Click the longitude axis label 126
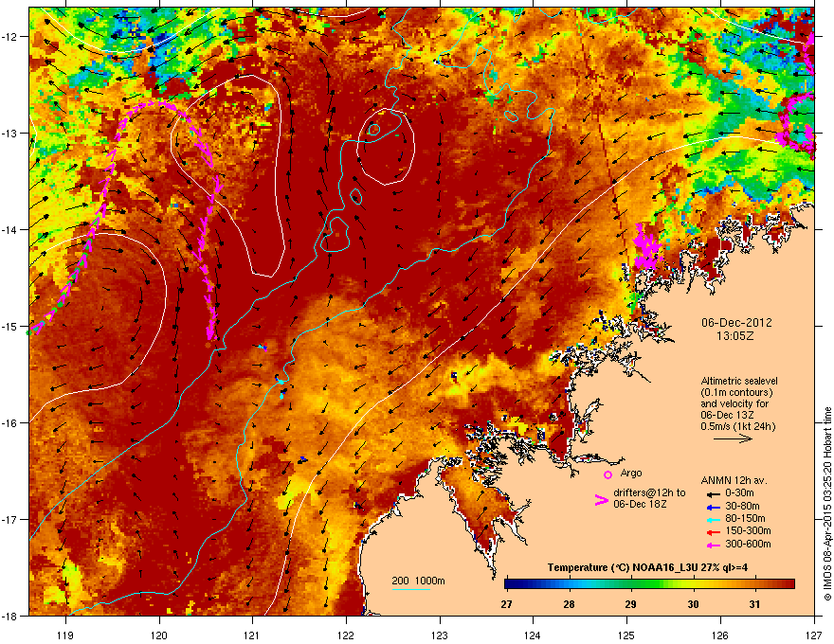 pos(720,635)
